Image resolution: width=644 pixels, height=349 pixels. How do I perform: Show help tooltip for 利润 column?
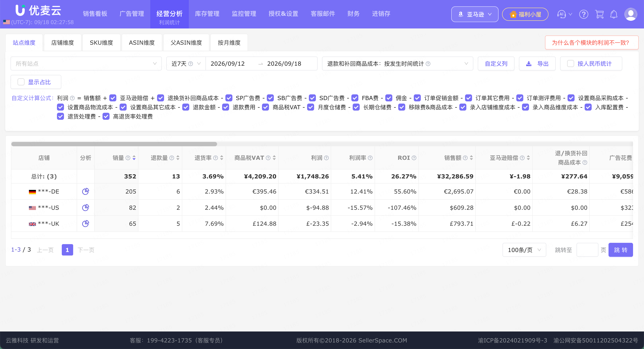327,158
